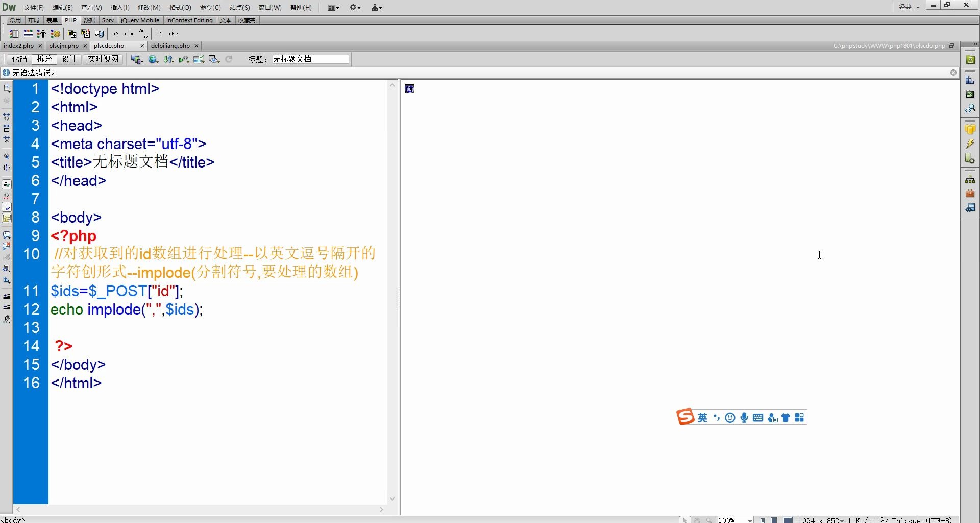Click the W3C validation check icon
Viewport: 980px width, 523px height.
pos(183,59)
